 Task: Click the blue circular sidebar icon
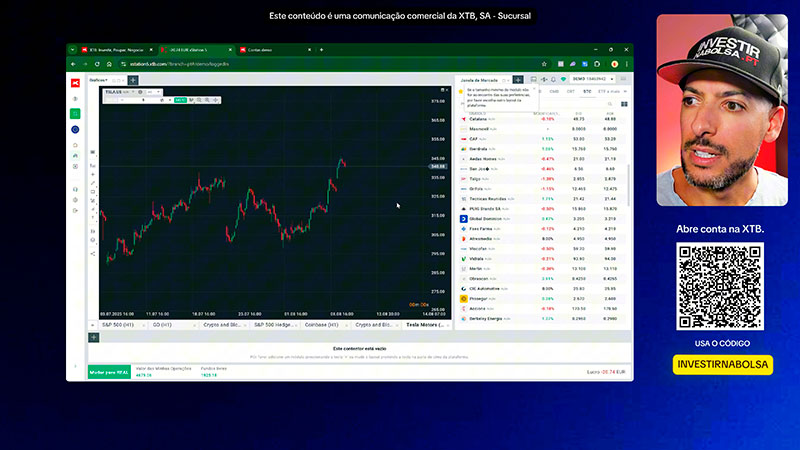[x=75, y=130]
